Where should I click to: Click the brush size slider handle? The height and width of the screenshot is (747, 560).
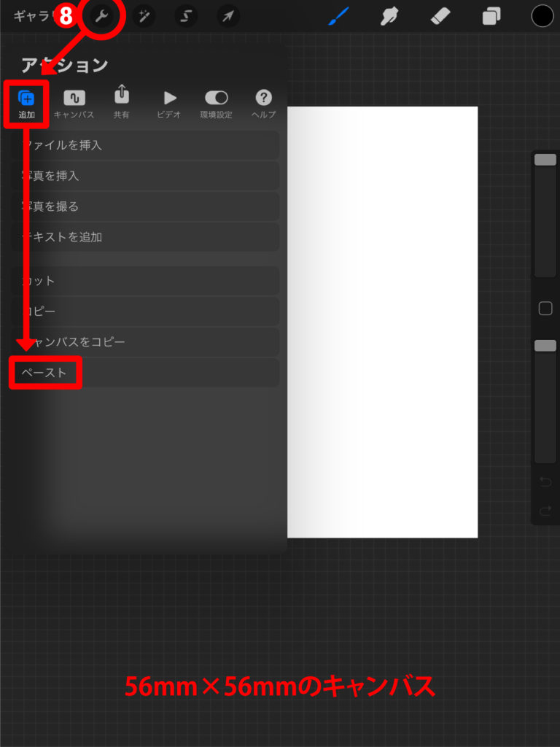tap(545, 160)
